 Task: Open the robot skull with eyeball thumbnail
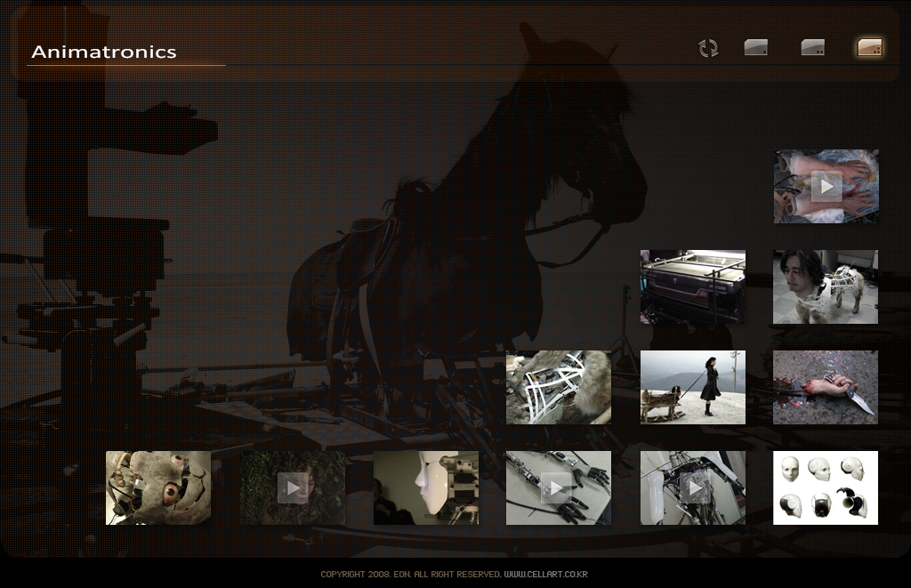(x=158, y=488)
